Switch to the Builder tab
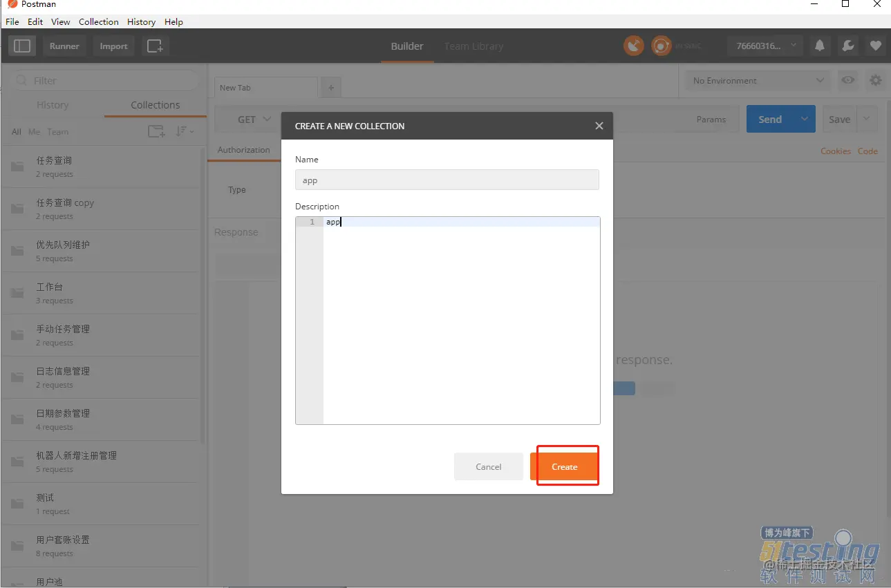The width and height of the screenshot is (891, 588). point(407,46)
